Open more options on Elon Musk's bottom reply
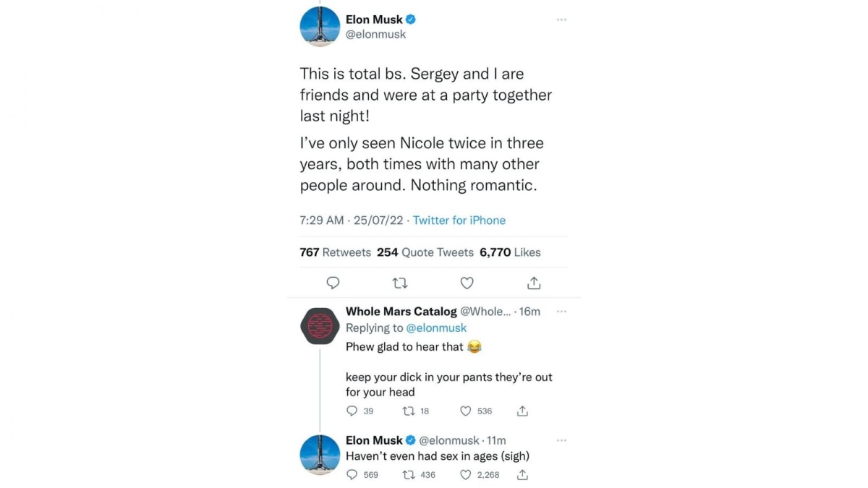868x488 pixels. pos(561,440)
